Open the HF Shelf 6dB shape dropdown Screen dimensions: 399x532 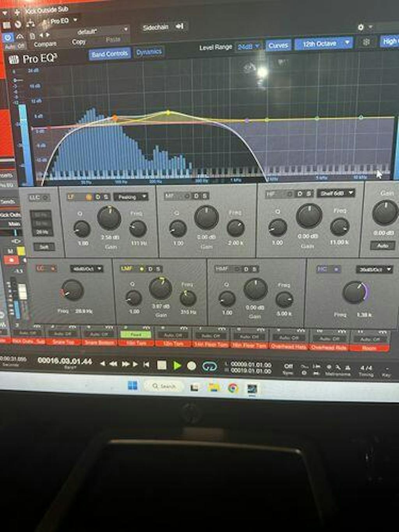click(x=336, y=193)
